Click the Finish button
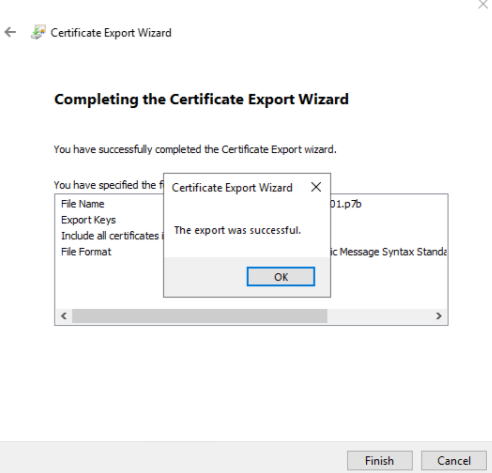 pyautogui.click(x=380, y=461)
